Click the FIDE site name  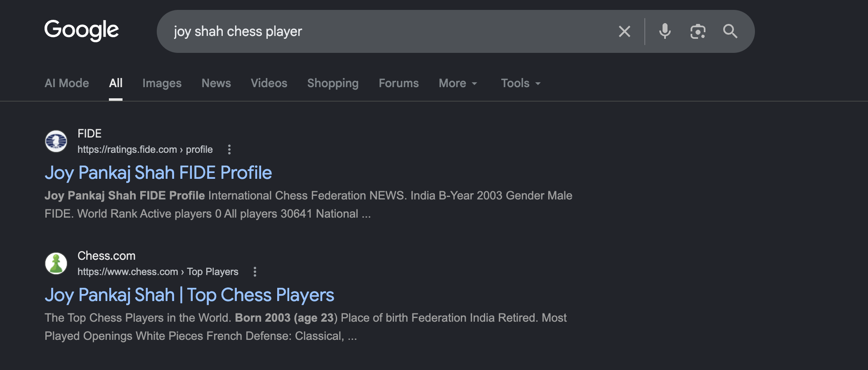coord(90,134)
